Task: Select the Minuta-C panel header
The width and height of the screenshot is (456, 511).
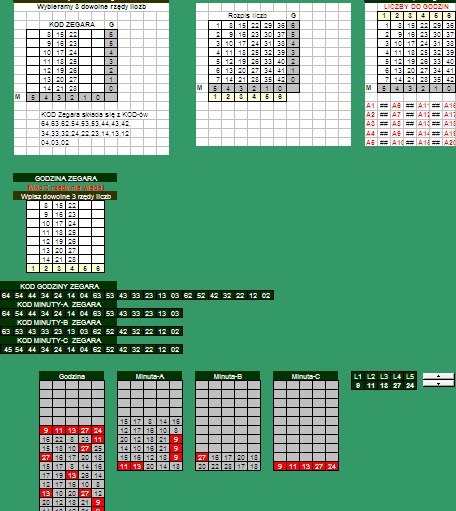Action: coord(306,376)
